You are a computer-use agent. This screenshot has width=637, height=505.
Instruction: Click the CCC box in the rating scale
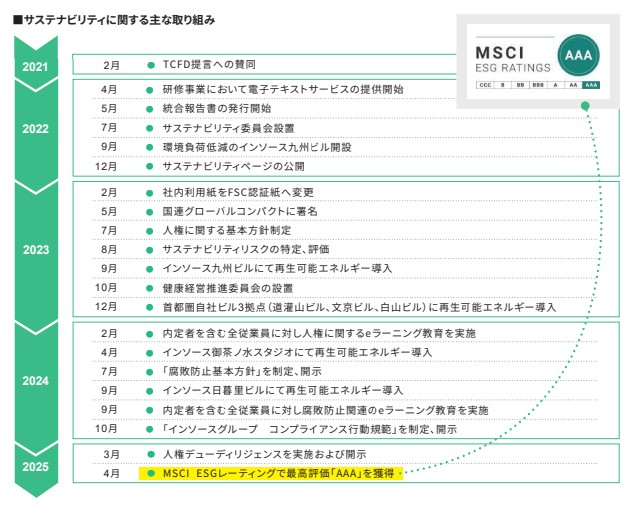coord(486,86)
